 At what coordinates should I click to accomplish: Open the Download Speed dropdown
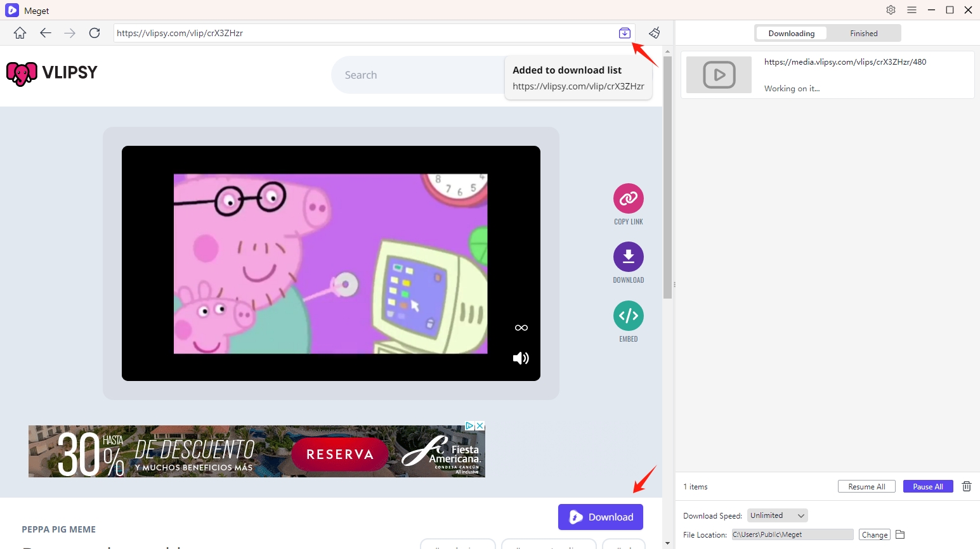[778, 515]
